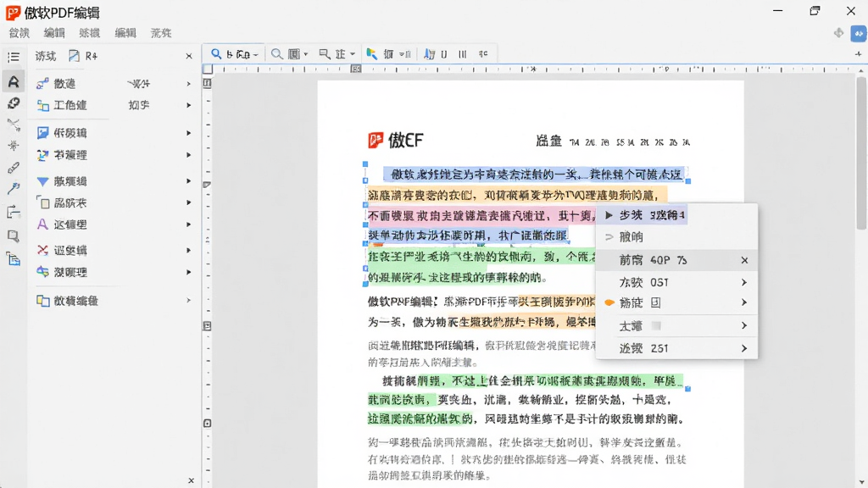Click the tab marker on horizontal ruler
Image resolution: width=868 pixels, height=488 pixels.
[356, 69]
